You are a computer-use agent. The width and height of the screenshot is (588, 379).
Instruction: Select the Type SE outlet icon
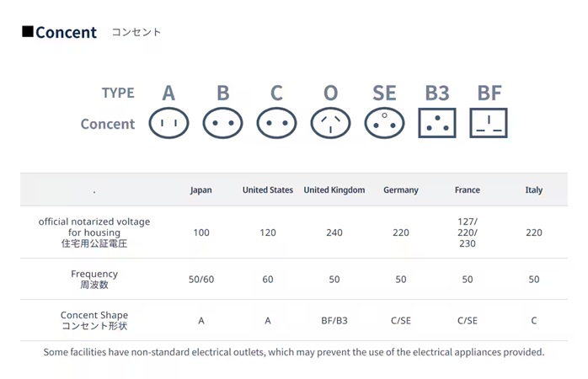click(384, 124)
